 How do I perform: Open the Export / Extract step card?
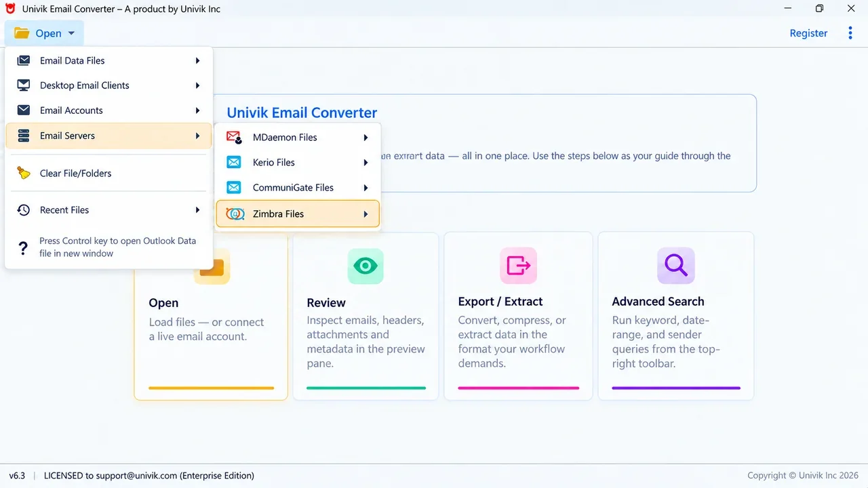tap(518, 316)
